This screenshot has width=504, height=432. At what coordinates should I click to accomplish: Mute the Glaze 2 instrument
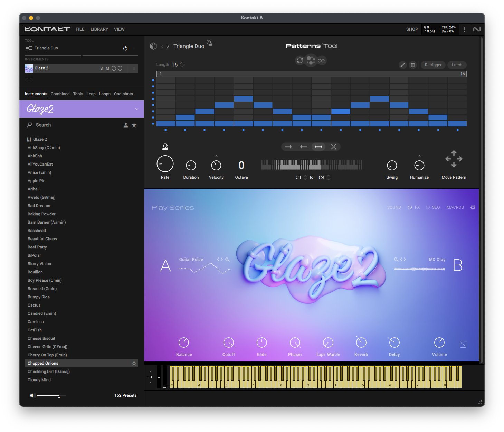point(107,68)
